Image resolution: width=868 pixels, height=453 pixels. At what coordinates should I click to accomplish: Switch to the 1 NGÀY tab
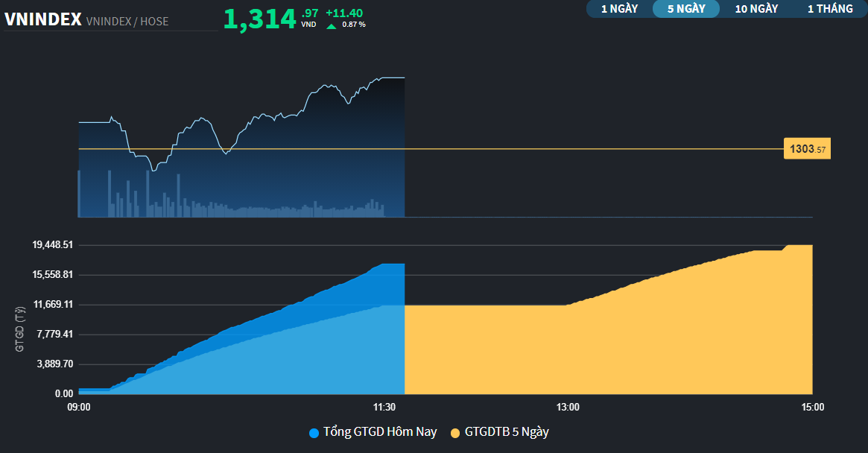pyautogui.click(x=618, y=10)
